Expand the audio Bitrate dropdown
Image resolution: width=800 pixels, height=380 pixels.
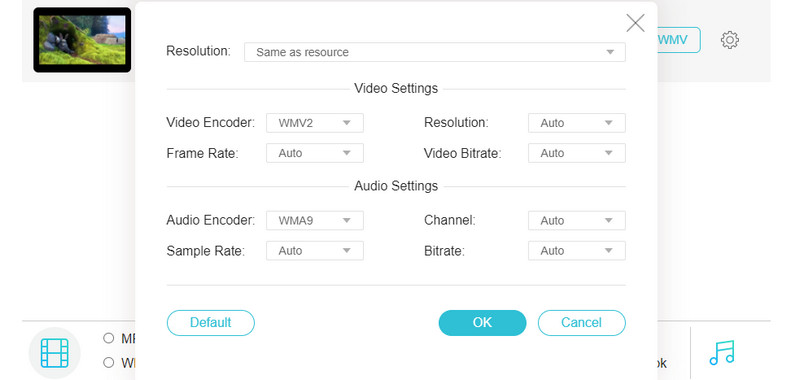click(577, 250)
